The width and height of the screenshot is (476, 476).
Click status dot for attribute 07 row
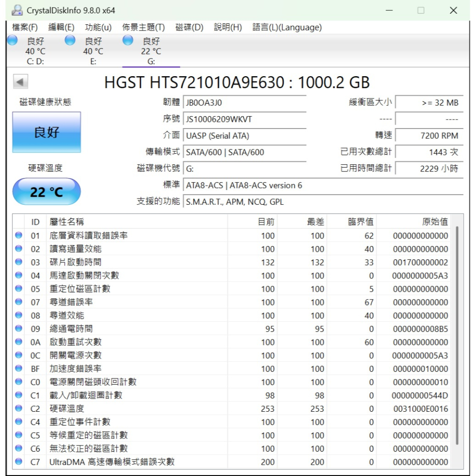coord(19,302)
